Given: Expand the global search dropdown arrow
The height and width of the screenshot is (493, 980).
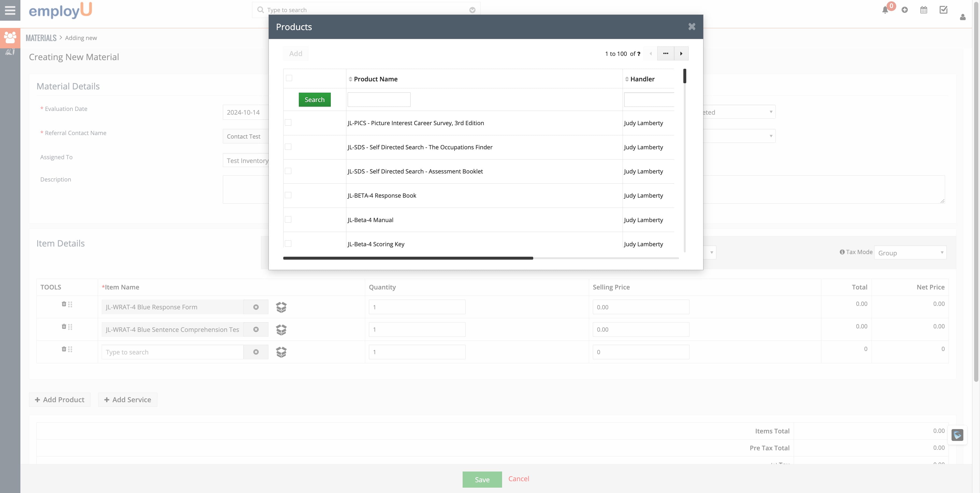Looking at the screenshot, I should [472, 10].
